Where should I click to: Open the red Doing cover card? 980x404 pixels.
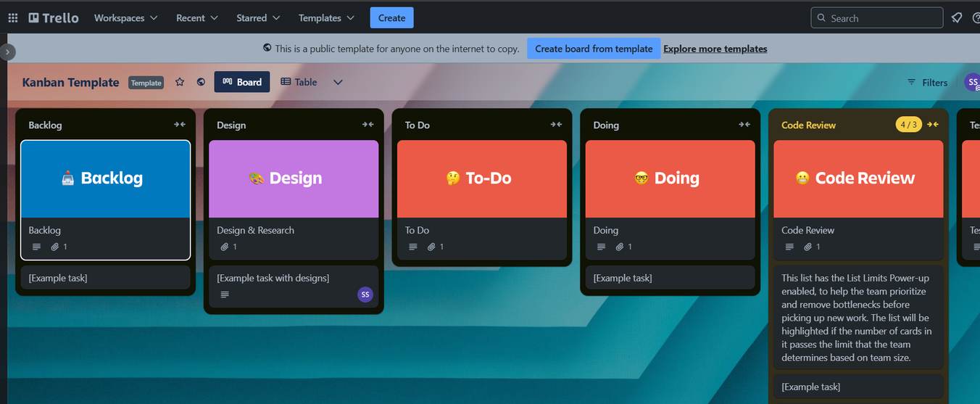(x=670, y=200)
